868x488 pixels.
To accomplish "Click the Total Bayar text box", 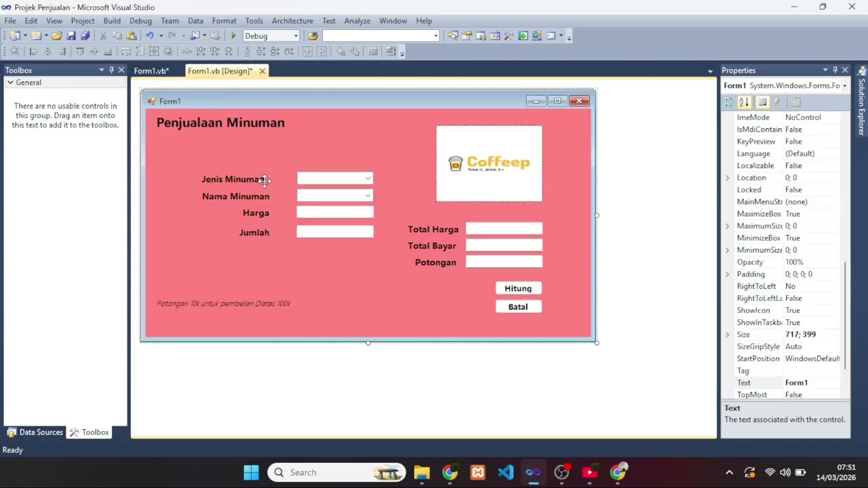I will 504,245.
